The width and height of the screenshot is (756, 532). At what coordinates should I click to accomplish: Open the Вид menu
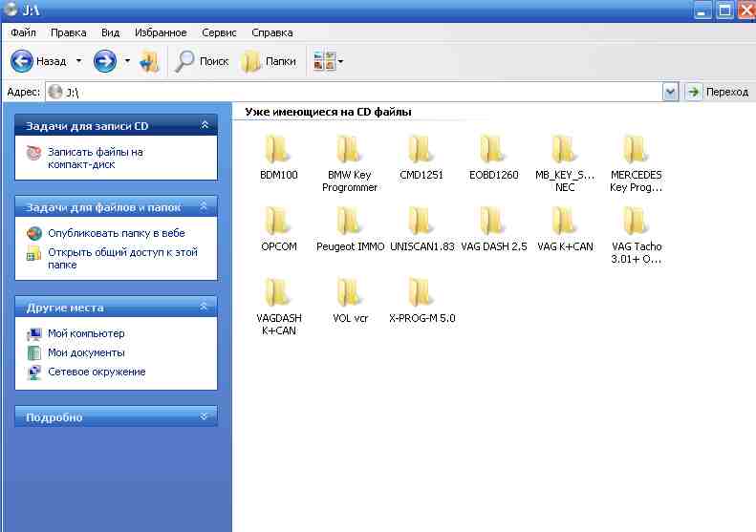point(111,32)
